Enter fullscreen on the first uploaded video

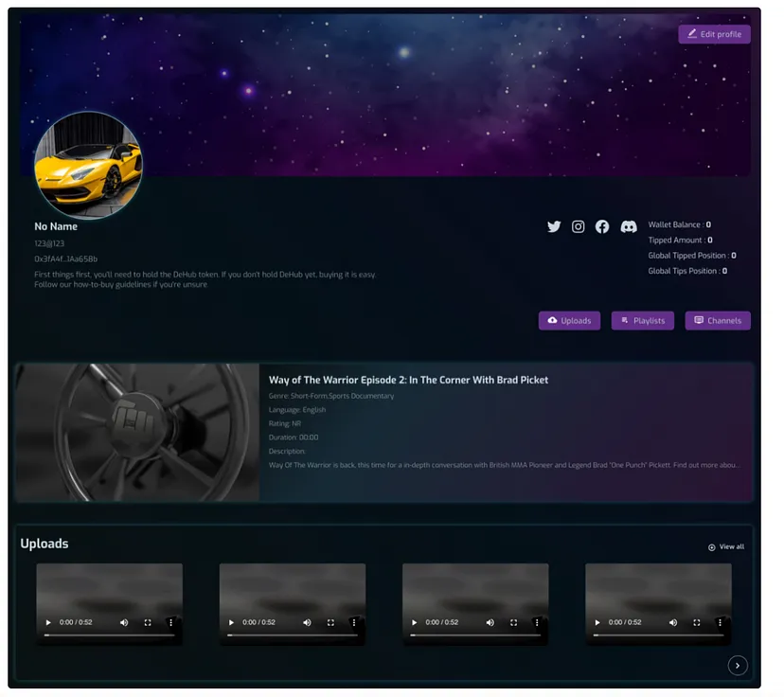tap(148, 622)
